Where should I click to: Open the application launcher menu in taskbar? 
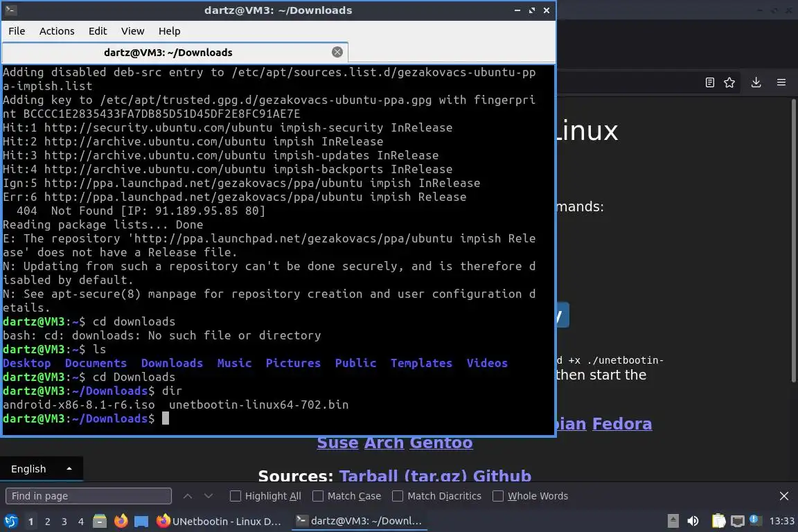click(x=10, y=522)
